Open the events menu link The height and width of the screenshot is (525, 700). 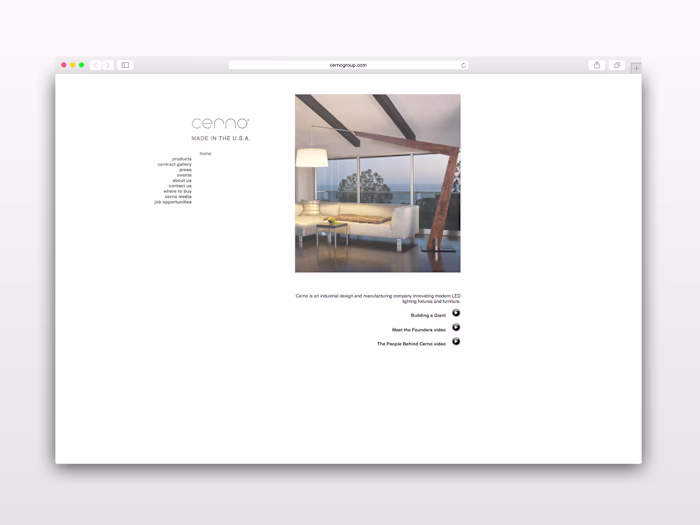[184, 175]
